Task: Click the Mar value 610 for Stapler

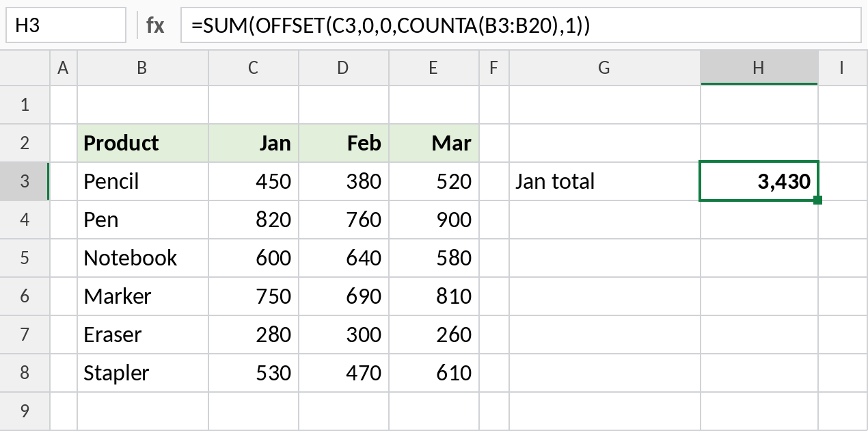Action: 434,373
